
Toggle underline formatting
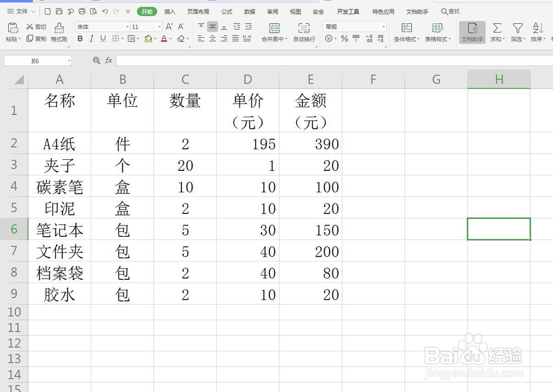103,39
